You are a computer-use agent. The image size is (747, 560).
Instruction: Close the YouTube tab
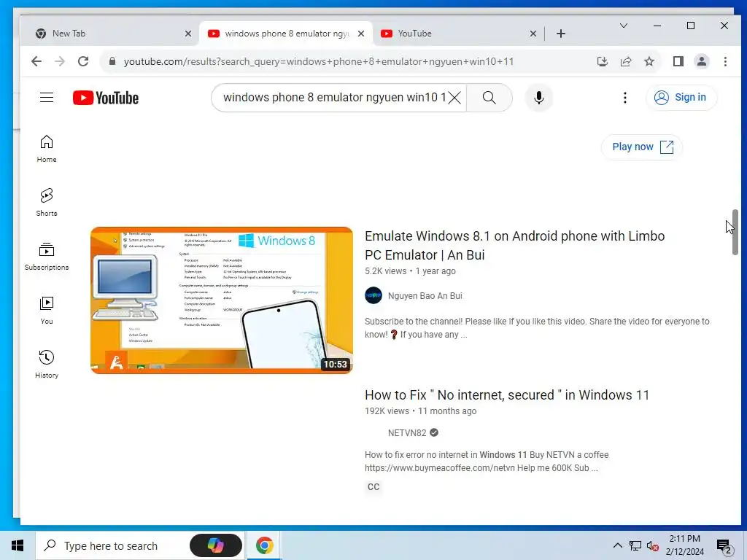click(533, 34)
